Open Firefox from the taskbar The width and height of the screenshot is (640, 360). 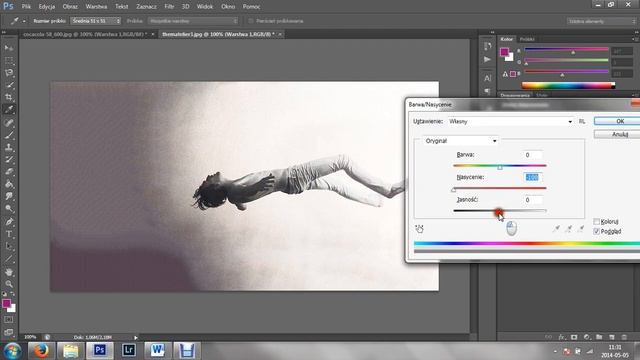click(41, 351)
